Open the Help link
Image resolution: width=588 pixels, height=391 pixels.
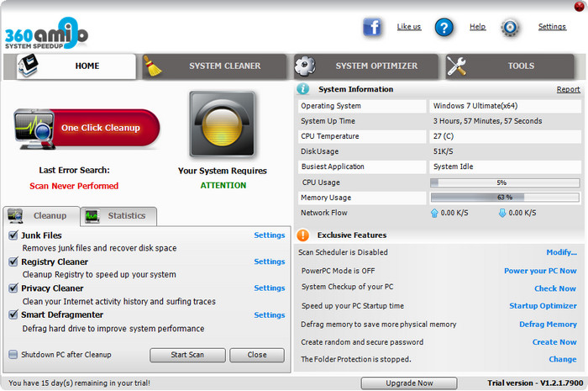click(x=477, y=27)
